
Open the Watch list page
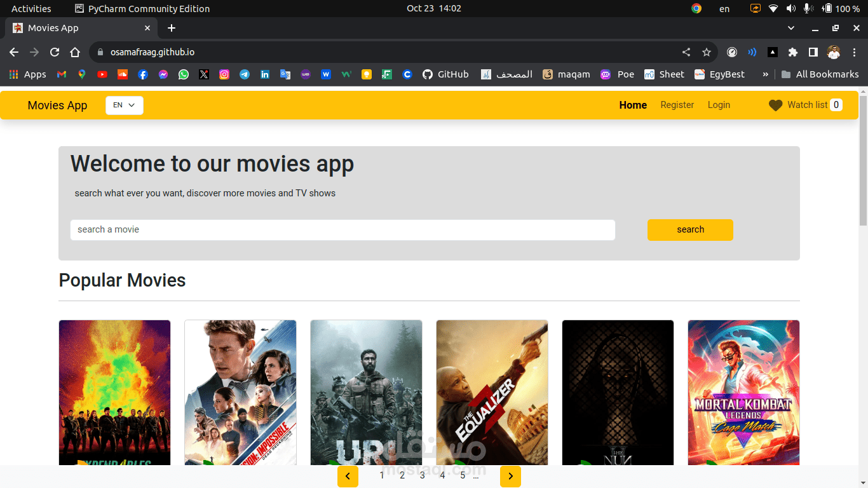click(807, 105)
